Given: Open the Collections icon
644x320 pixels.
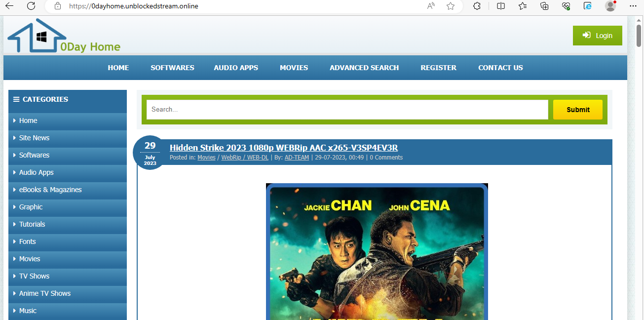Looking at the screenshot, I should pyautogui.click(x=544, y=6).
